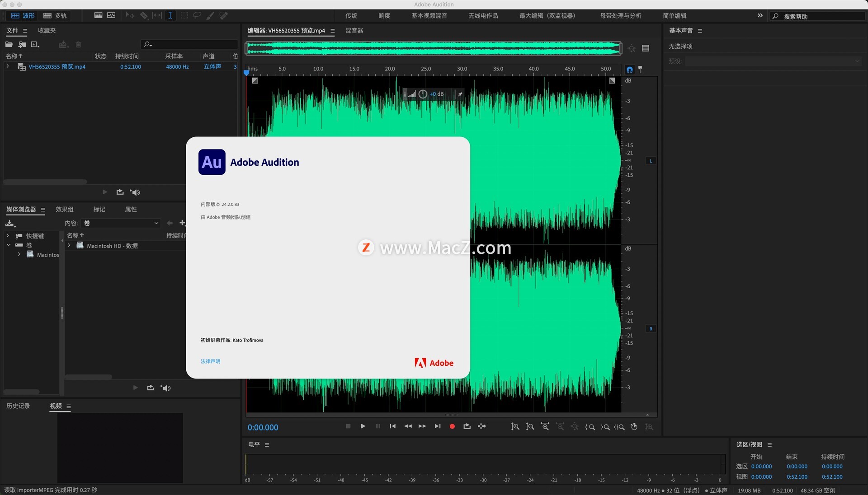Click the 搜索帮助 search field
This screenshot has width=868, height=495.
pos(817,16)
